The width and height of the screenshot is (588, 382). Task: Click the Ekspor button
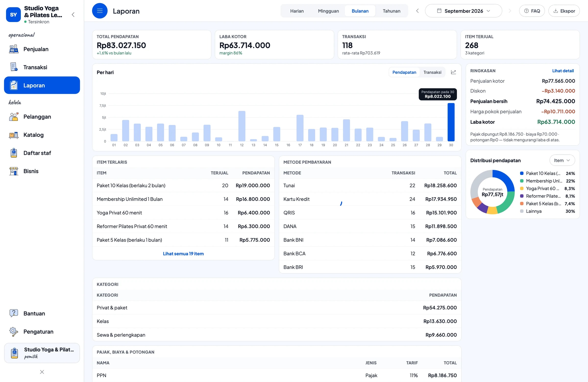click(564, 11)
